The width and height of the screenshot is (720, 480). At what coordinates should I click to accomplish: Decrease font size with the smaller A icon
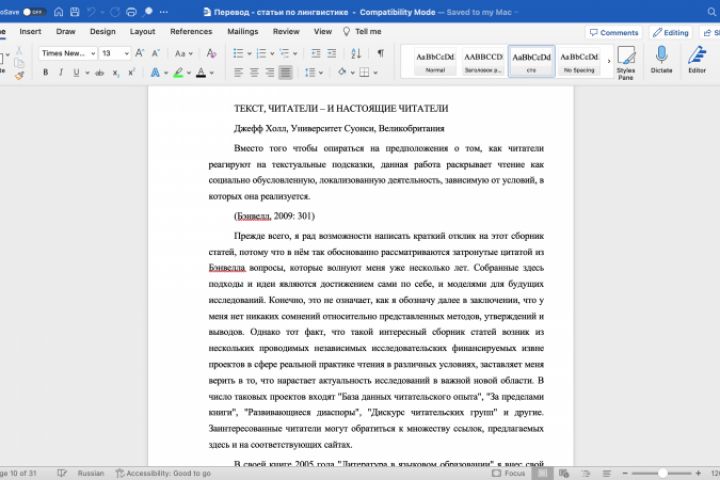[x=156, y=53]
